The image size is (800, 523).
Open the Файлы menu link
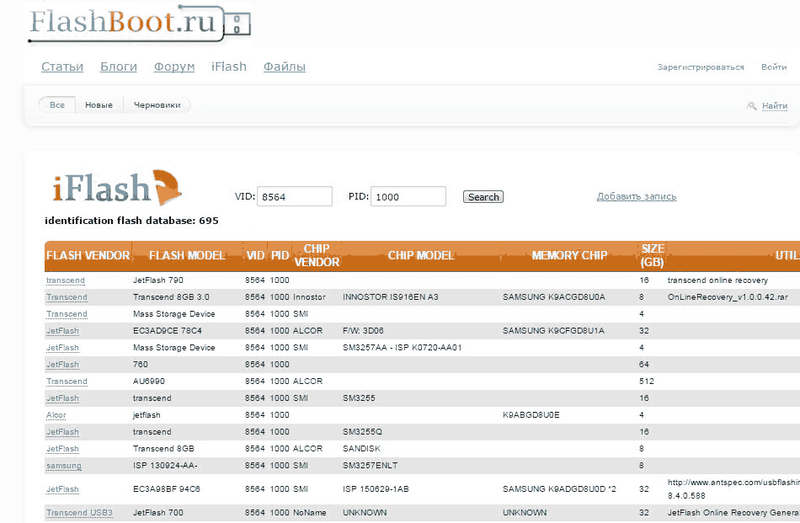pos(285,67)
